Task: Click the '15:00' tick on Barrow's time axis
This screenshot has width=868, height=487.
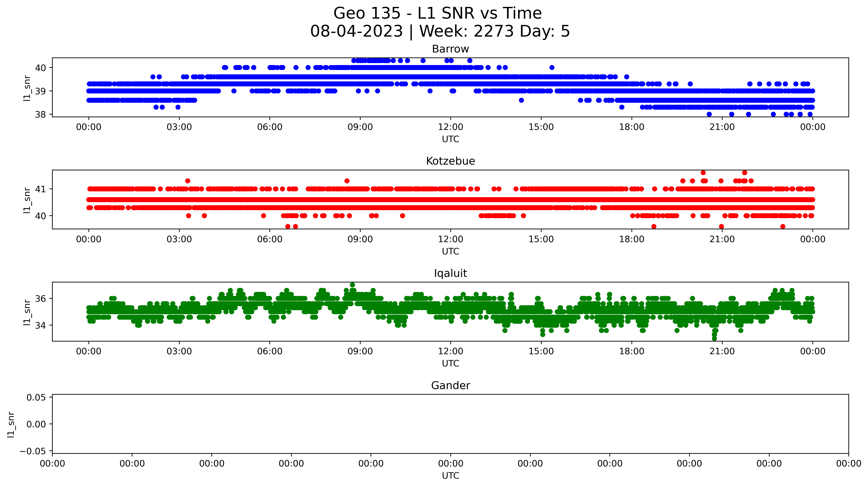Action: 541,127
